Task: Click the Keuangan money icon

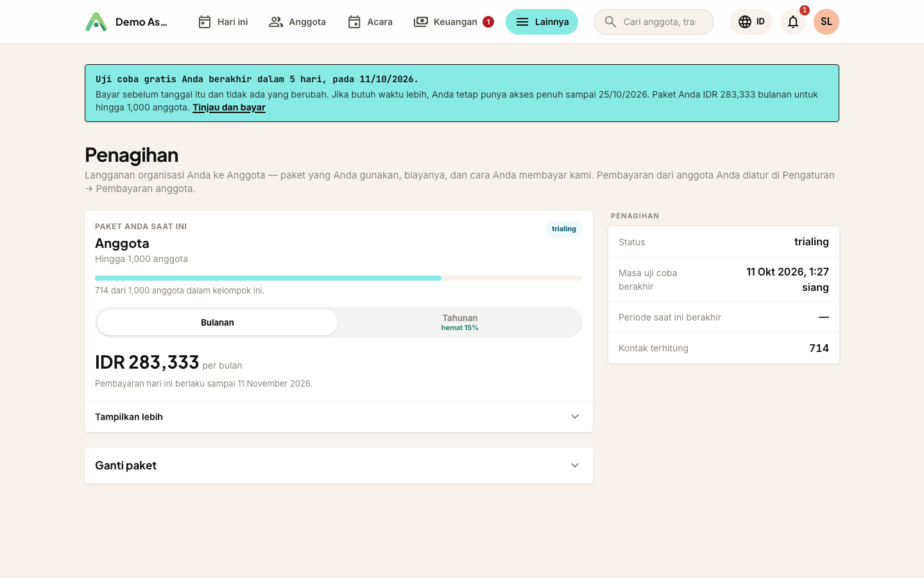Action: [x=421, y=22]
